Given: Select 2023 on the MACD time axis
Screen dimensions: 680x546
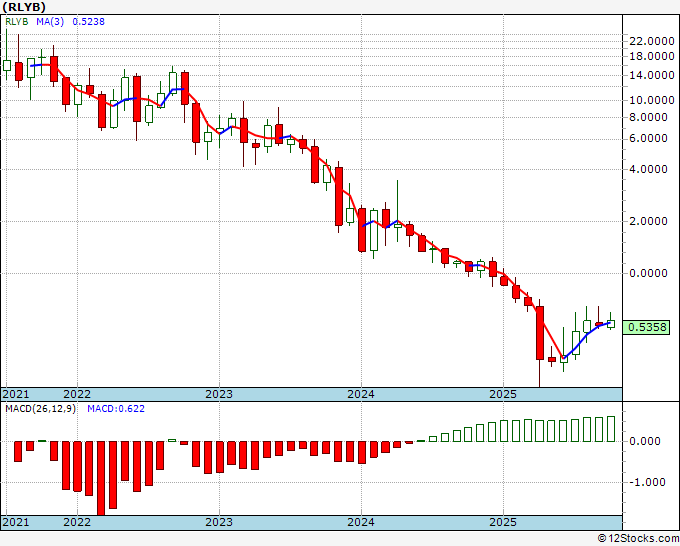Looking at the screenshot, I should [x=219, y=522].
